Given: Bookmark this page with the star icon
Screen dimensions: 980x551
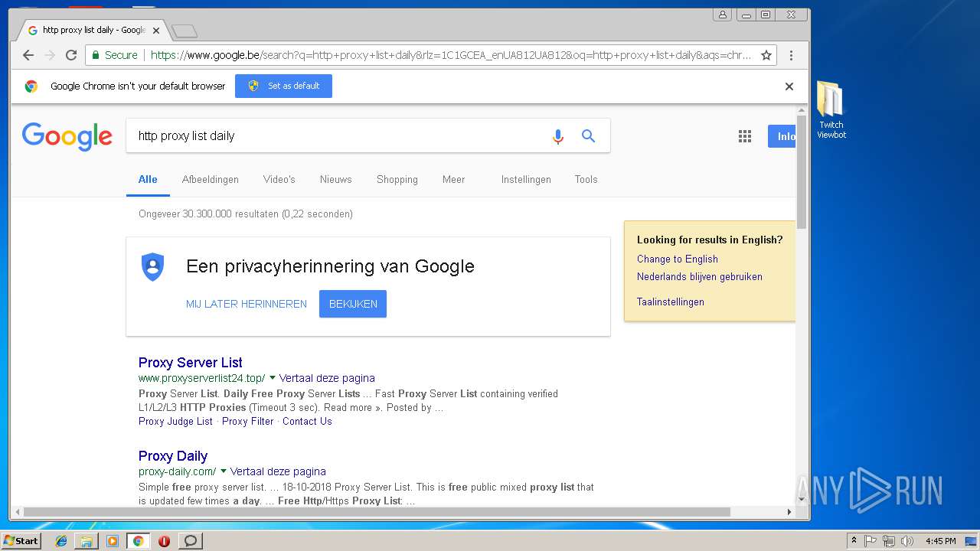Looking at the screenshot, I should (x=766, y=55).
